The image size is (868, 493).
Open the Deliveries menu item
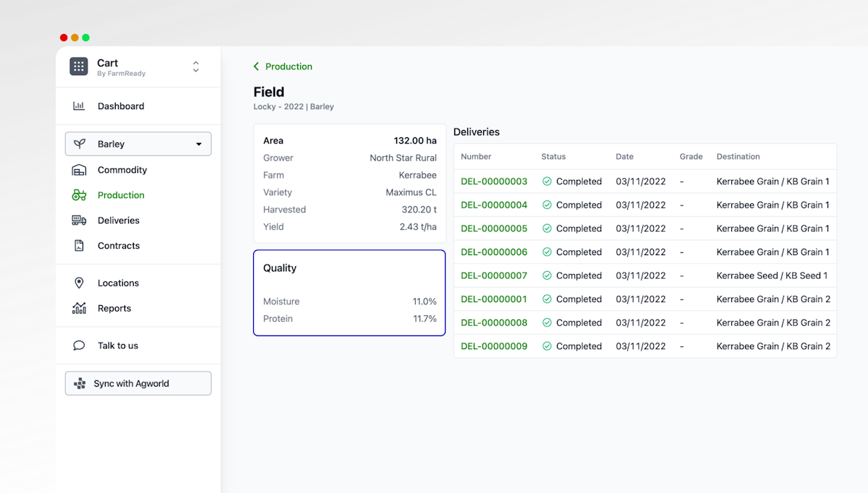119,220
